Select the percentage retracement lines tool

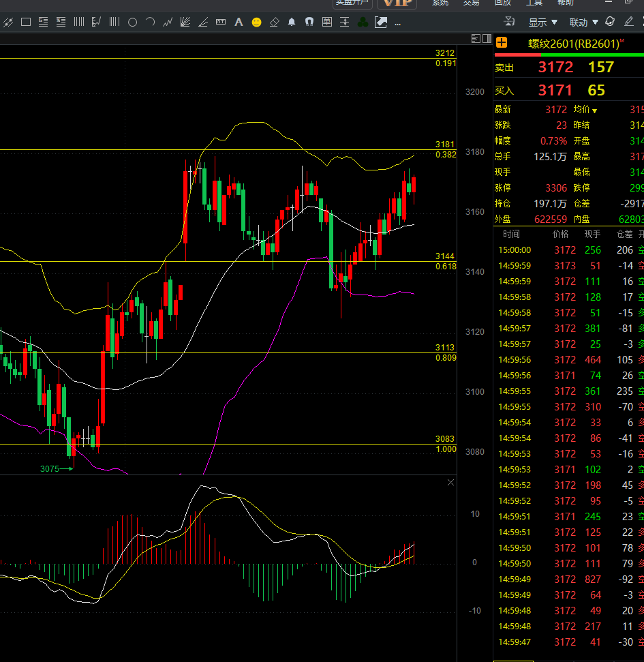click(61, 22)
